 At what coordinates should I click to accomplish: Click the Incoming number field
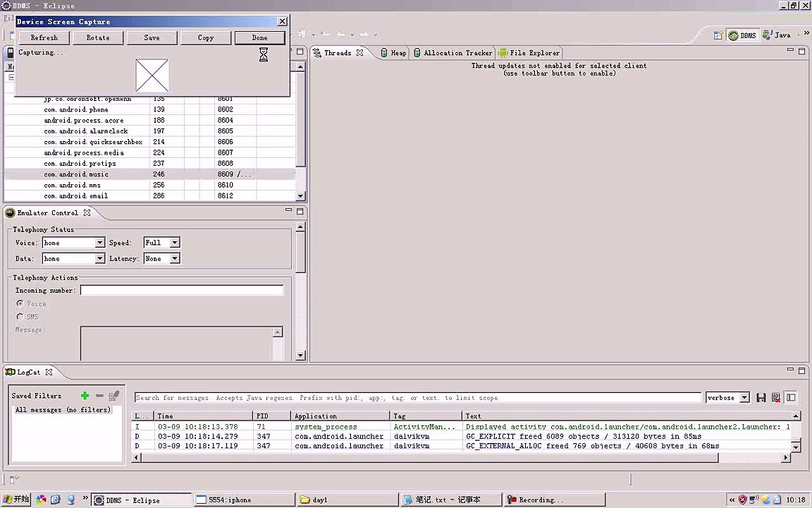coord(182,290)
